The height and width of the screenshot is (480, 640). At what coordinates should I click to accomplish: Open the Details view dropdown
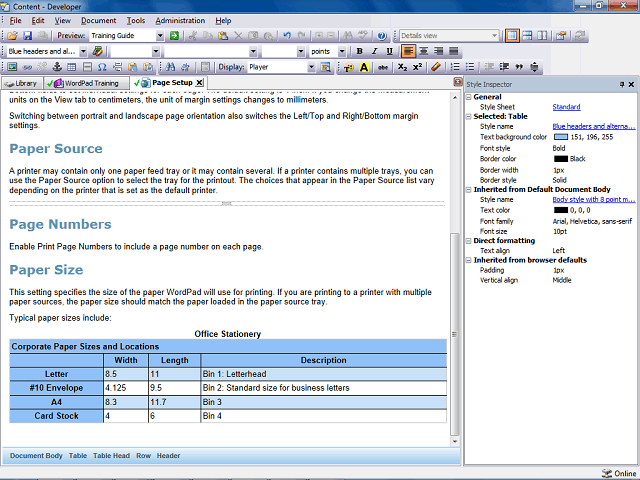pos(494,36)
